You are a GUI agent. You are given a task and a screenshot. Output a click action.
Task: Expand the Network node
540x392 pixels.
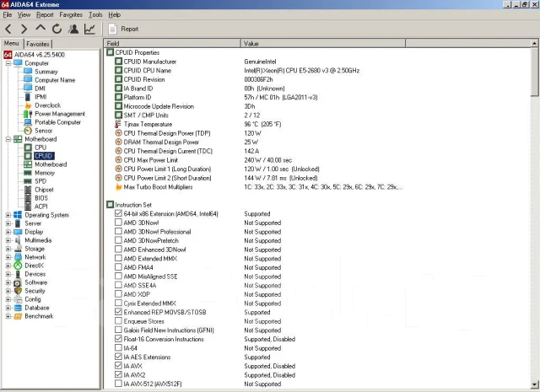[x=8, y=257]
